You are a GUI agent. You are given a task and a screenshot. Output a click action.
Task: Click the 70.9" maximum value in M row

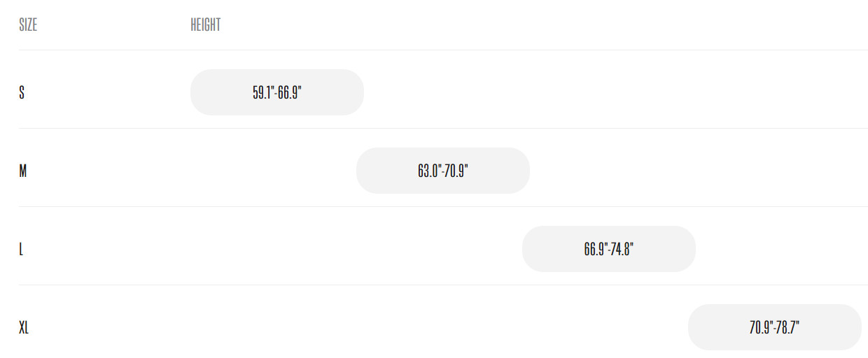pos(456,171)
